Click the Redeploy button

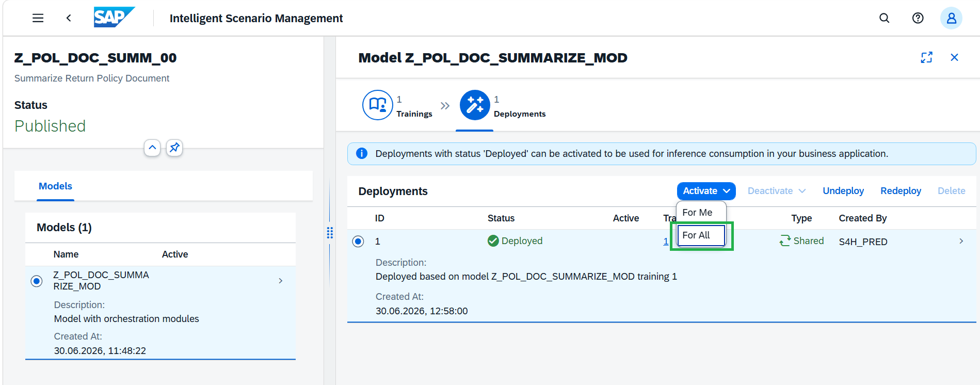[901, 191]
